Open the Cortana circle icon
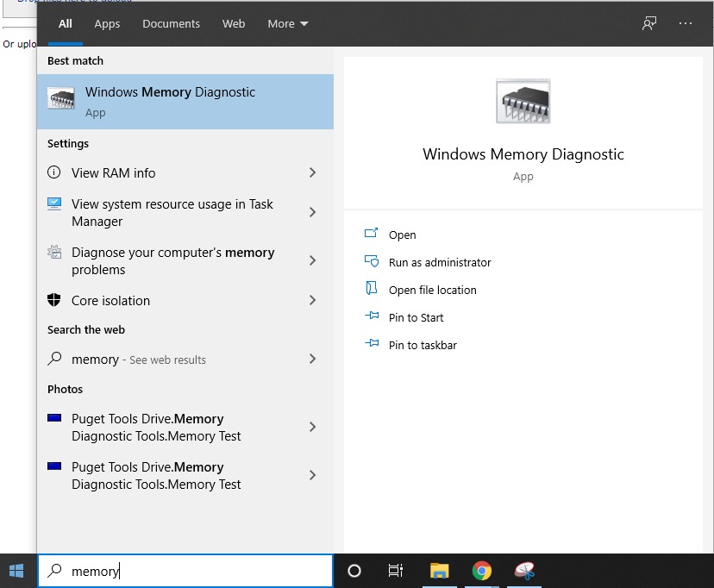 (354, 571)
